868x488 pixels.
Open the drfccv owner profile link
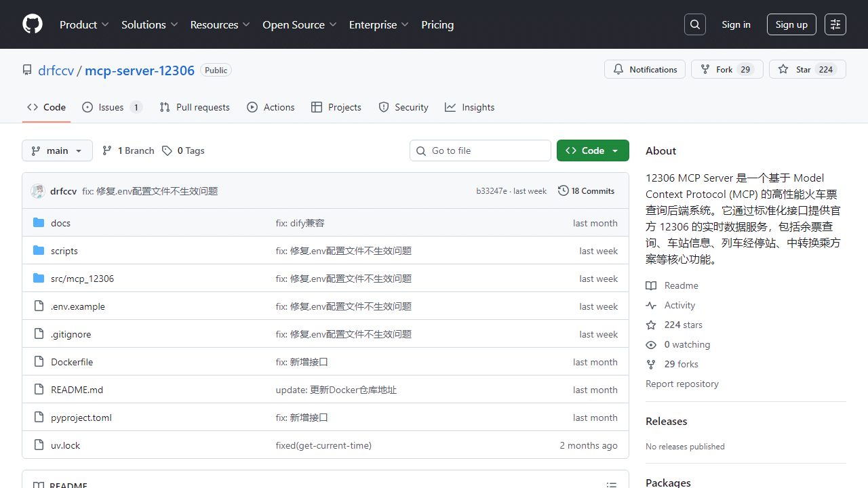pyautogui.click(x=56, y=70)
